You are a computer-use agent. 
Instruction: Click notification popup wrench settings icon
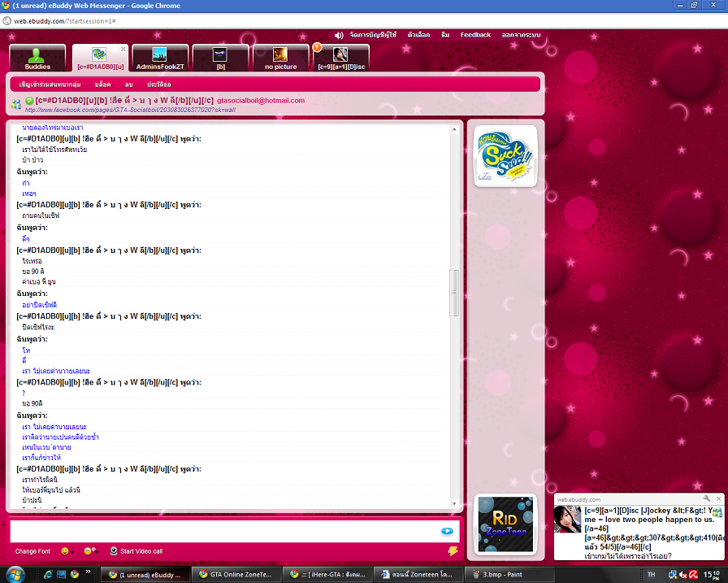707,499
